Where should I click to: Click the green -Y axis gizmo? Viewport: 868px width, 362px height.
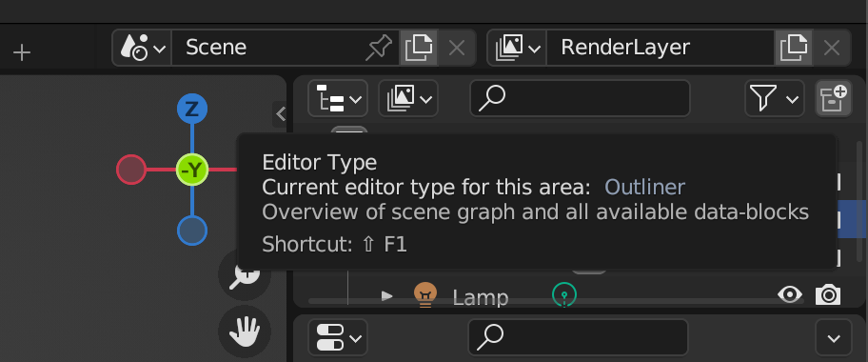click(192, 170)
